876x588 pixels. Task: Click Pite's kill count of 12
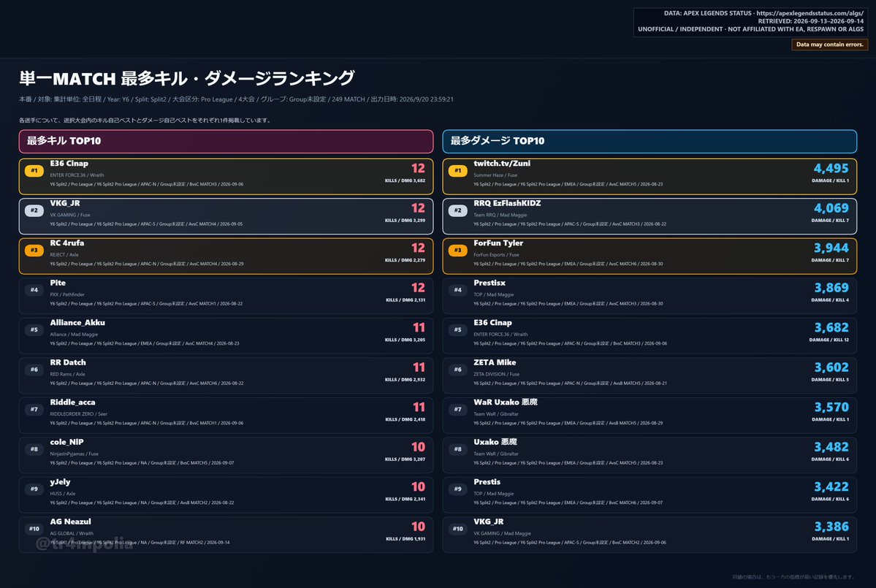click(418, 288)
